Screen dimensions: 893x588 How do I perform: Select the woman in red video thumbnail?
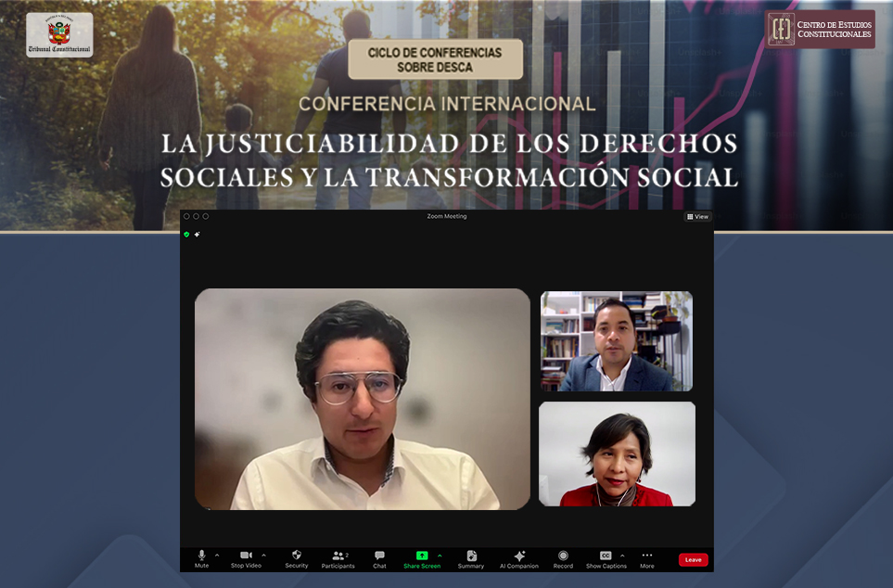[617, 454]
